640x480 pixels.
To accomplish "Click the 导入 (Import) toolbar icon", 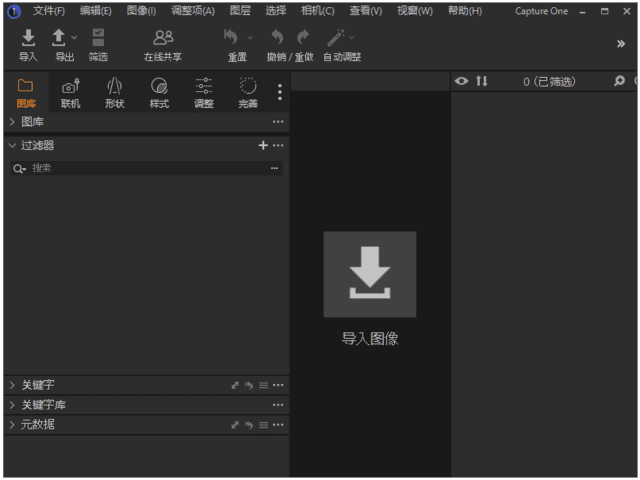I will (28, 39).
